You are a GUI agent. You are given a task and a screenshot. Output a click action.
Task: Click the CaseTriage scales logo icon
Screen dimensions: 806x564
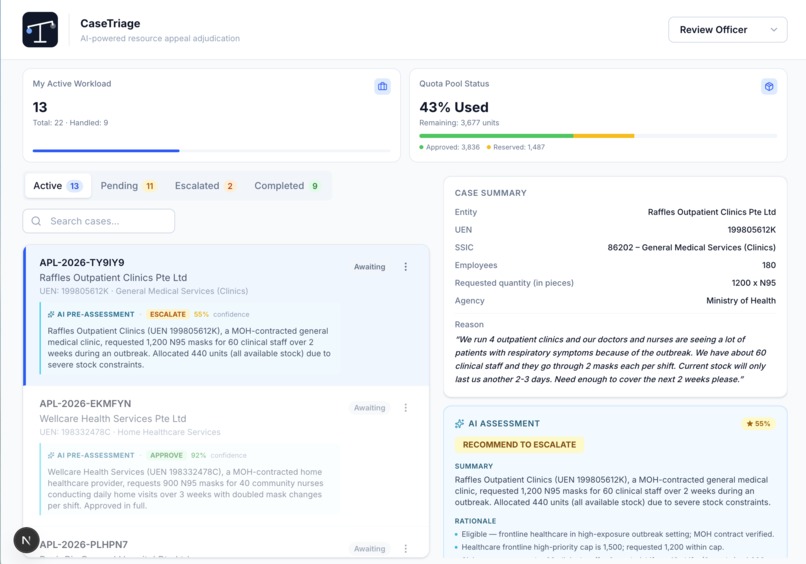(40, 30)
